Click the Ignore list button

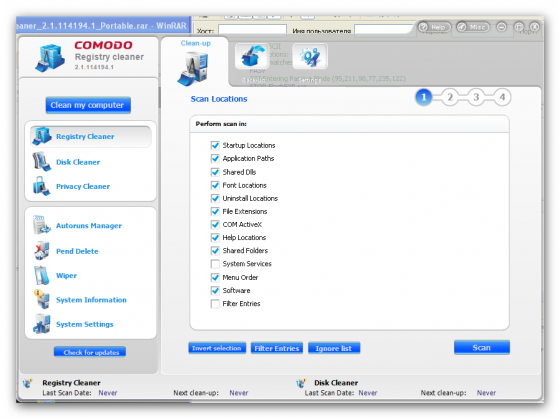click(334, 348)
